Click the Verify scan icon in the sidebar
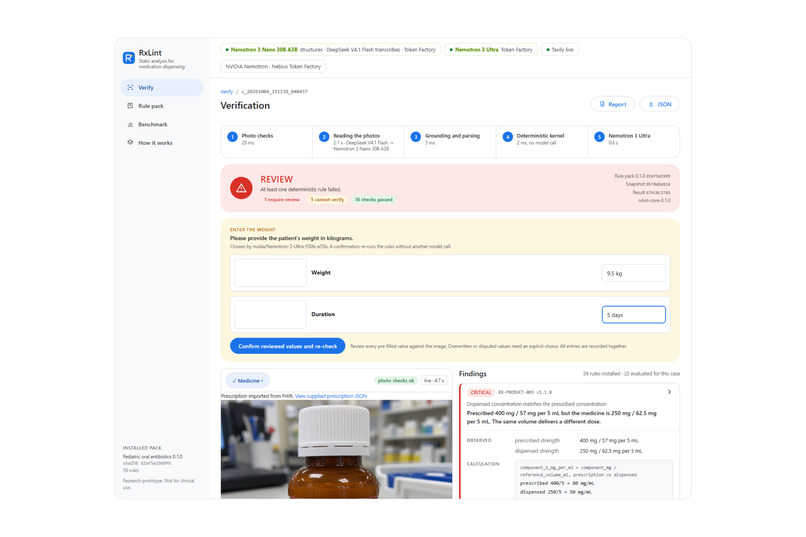The image size is (806, 537). (130, 87)
